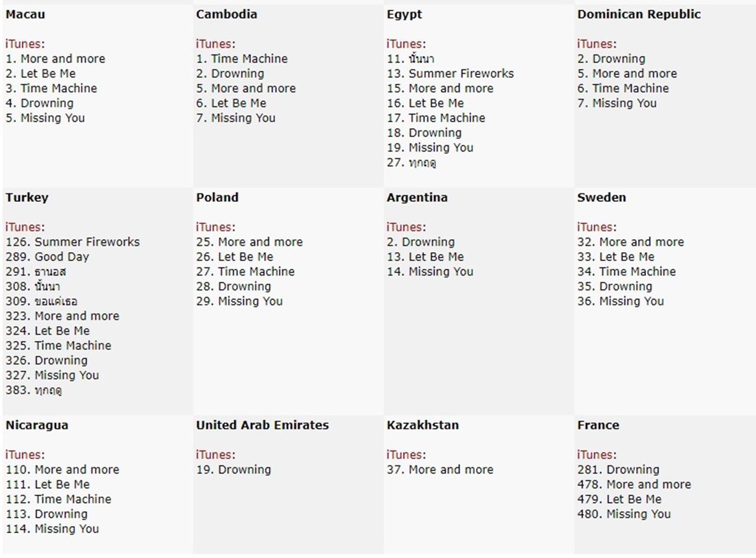This screenshot has width=756, height=558.
Task: Select Missing You under Sweden
Action: (x=620, y=301)
